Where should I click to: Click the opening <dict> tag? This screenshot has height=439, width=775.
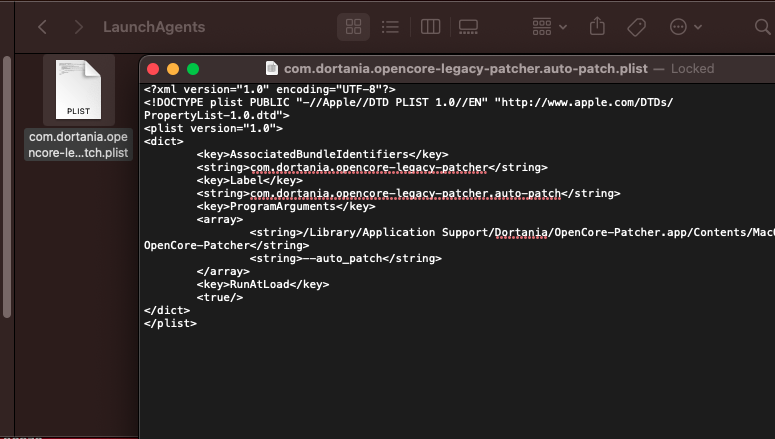pos(164,141)
